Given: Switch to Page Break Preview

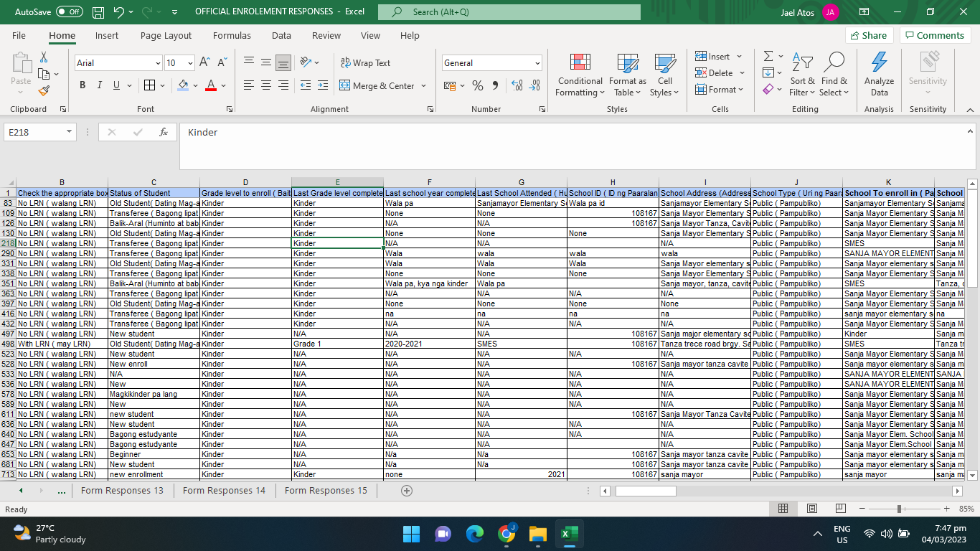Looking at the screenshot, I should [841, 509].
